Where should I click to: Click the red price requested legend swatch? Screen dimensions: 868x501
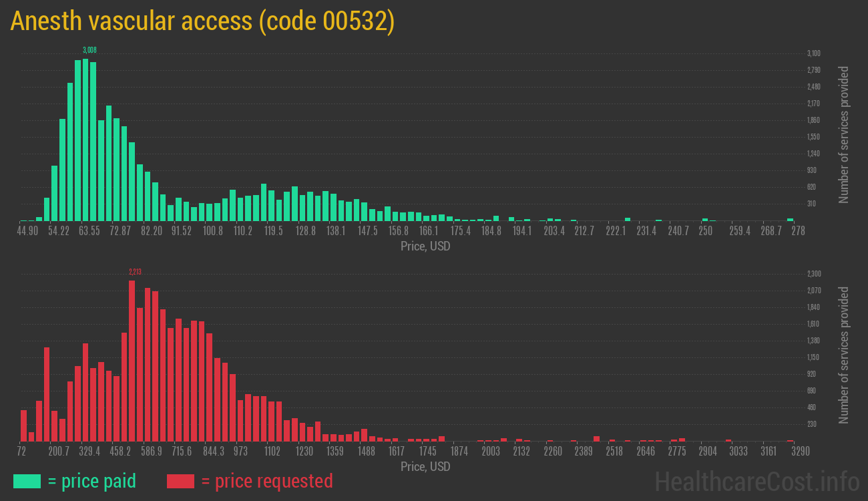coord(180,481)
